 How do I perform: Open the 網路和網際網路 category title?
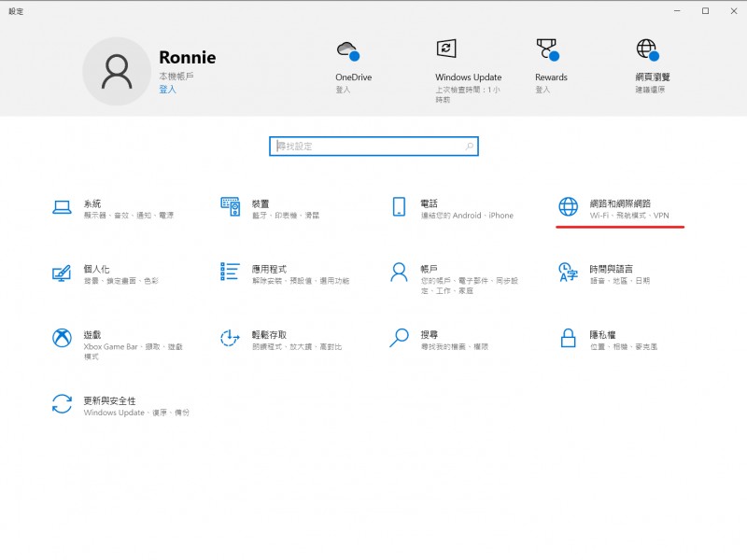pyautogui.click(x=620, y=203)
